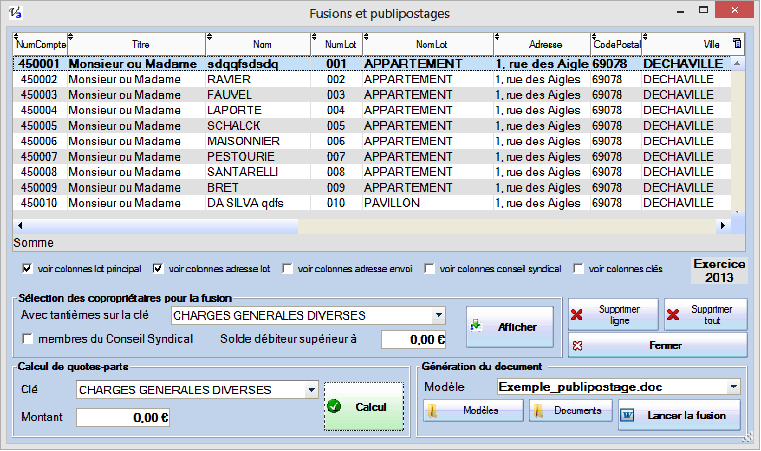Click the folder icon on Modèles button
The image size is (761, 451).
432,411
